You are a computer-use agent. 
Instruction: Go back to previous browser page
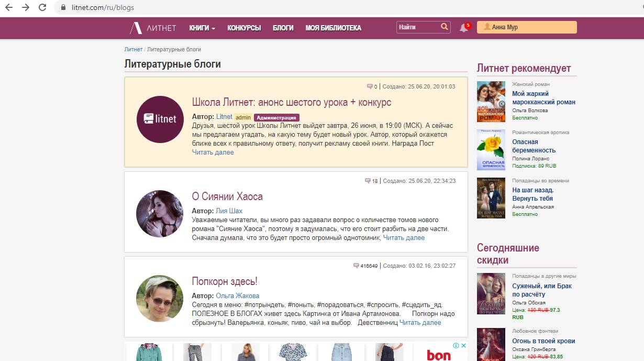(x=9, y=8)
